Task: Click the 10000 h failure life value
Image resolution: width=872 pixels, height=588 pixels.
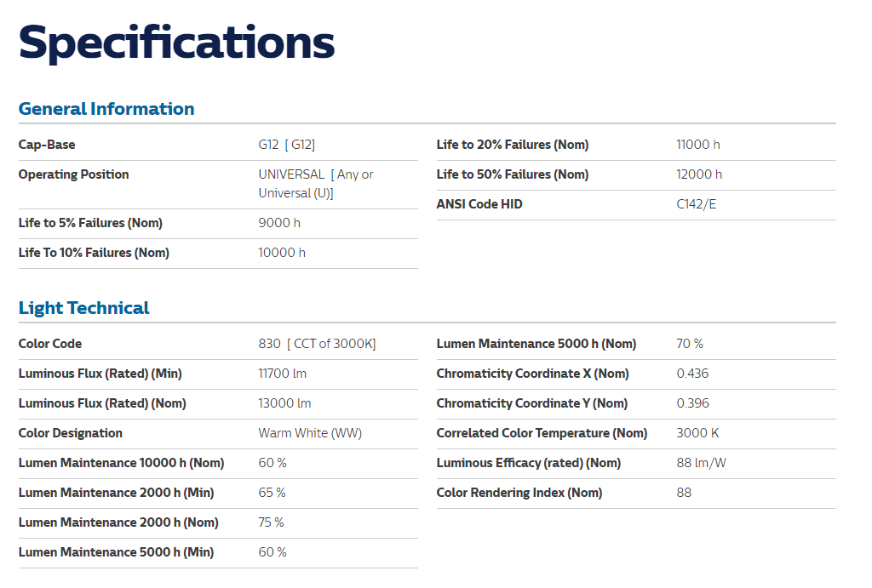Action: [x=281, y=253]
